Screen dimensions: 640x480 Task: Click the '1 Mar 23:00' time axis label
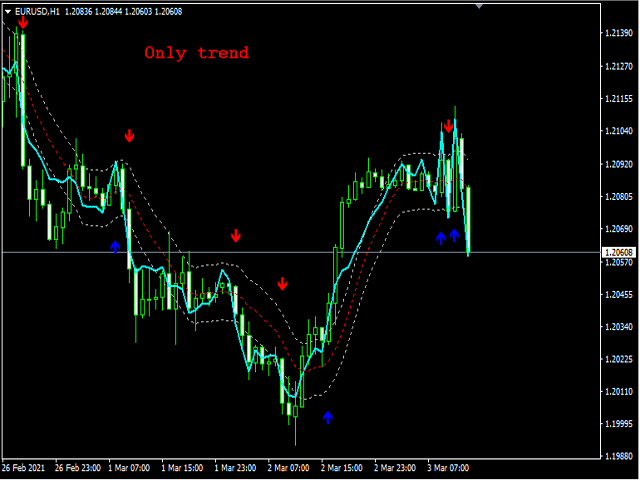236,468
